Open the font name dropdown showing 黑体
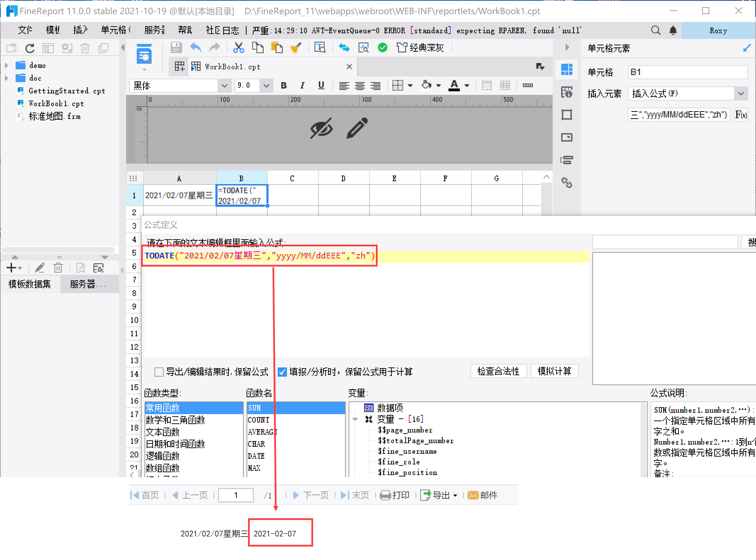Image resolution: width=756 pixels, height=560 pixels. (224, 86)
